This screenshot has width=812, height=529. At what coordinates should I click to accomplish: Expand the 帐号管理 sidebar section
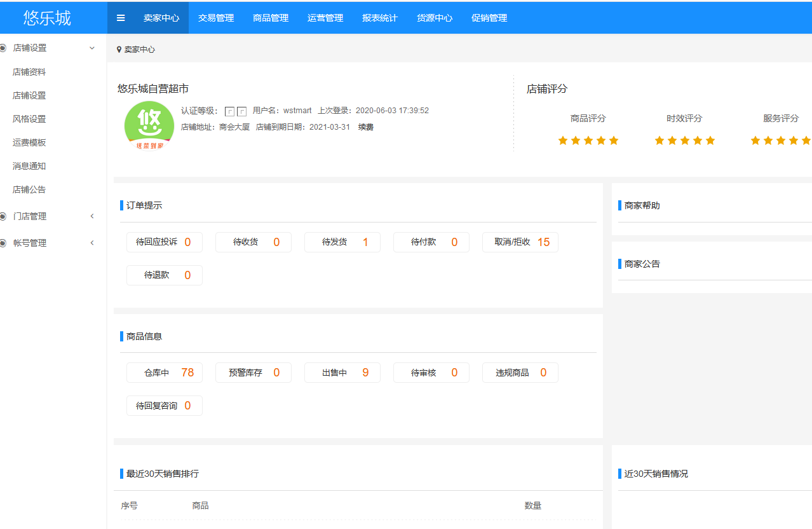point(92,242)
